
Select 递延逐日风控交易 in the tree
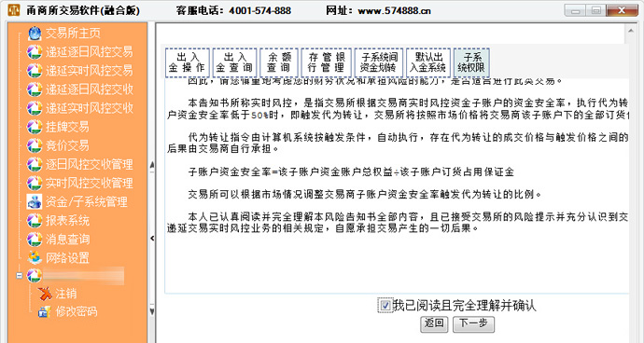point(89,52)
